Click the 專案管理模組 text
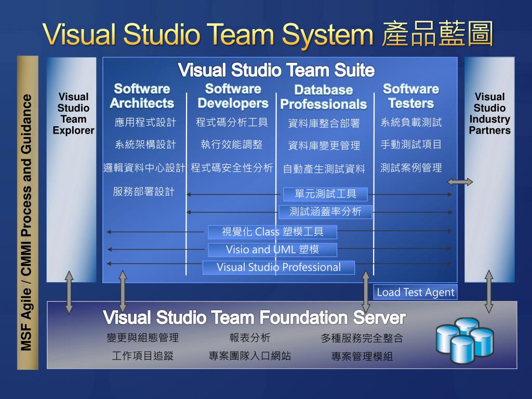Image resolution: width=532 pixels, height=399 pixels. tap(362, 356)
